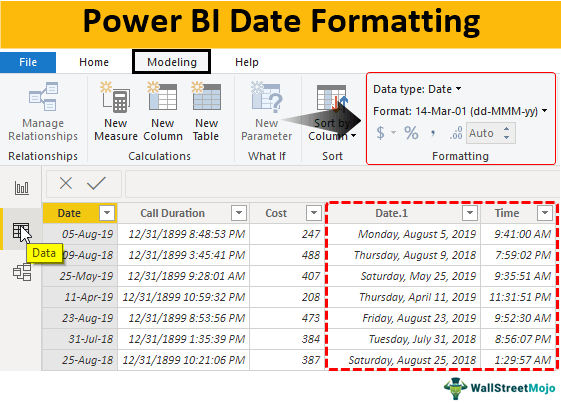Apply thousands separator comma format

pos(433,133)
